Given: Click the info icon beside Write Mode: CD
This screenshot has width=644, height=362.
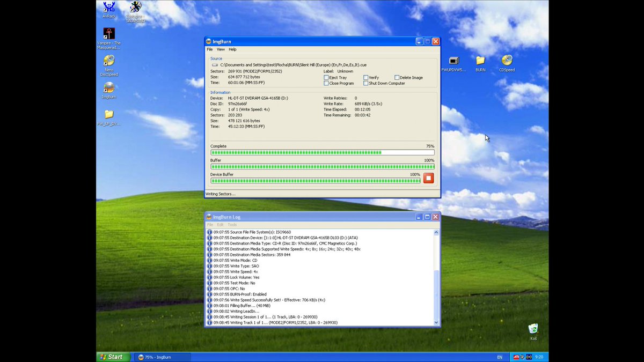Looking at the screenshot, I should pyautogui.click(x=210, y=260).
